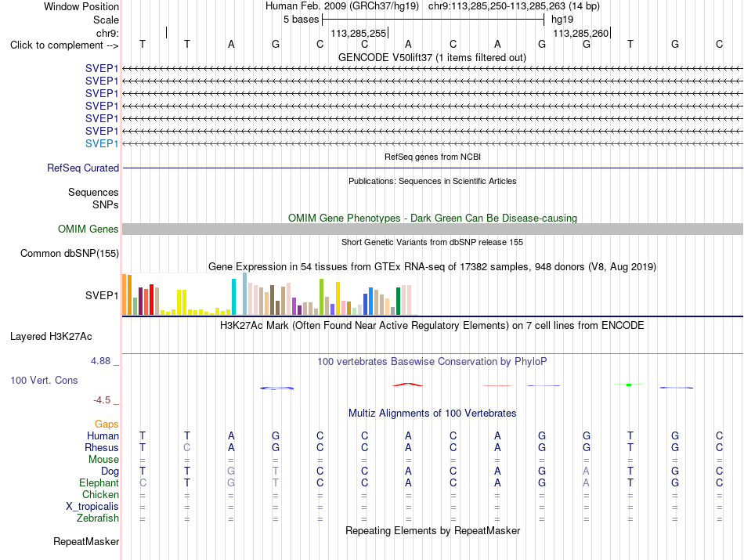
Task: Select the light blue SVEP1 transcript label
Action: (x=102, y=143)
